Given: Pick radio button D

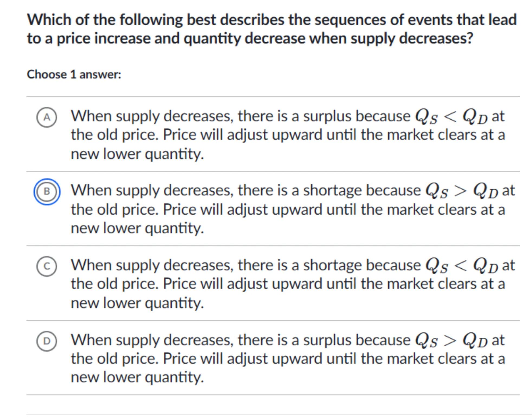Looking at the screenshot, I should (x=47, y=341).
